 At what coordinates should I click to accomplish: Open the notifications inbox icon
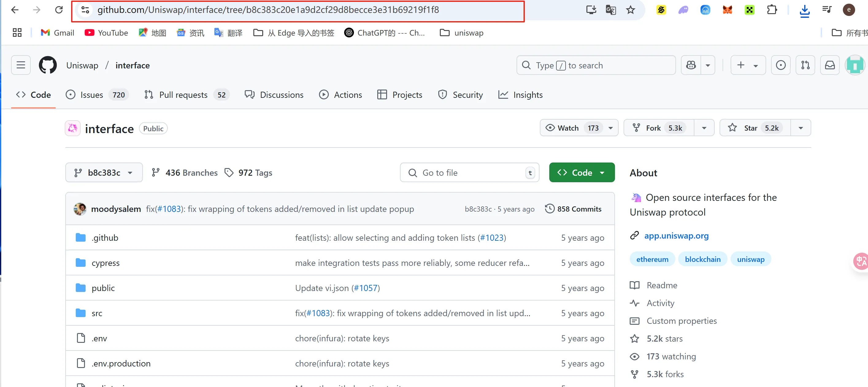(x=830, y=65)
